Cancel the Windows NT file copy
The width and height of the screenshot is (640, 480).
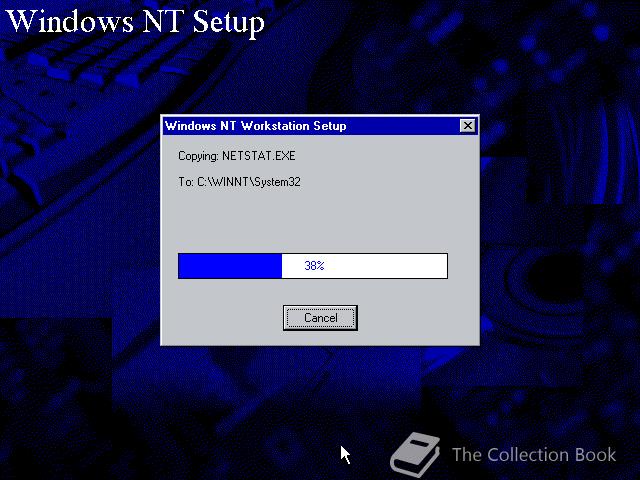tap(320, 318)
